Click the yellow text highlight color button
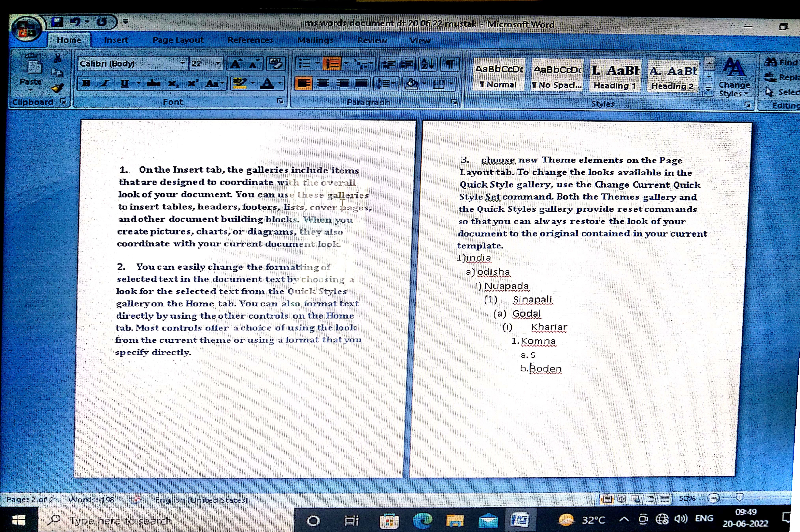 pyautogui.click(x=239, y=83)
